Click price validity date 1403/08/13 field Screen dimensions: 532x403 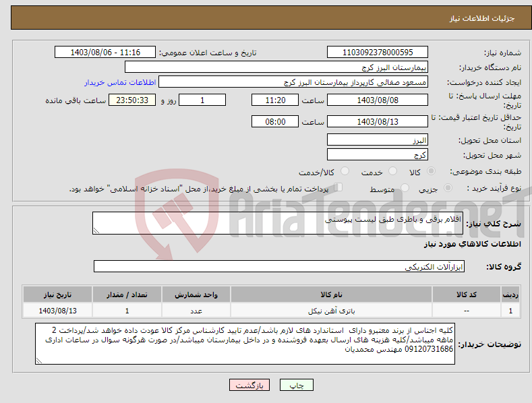tap(378, 121)
